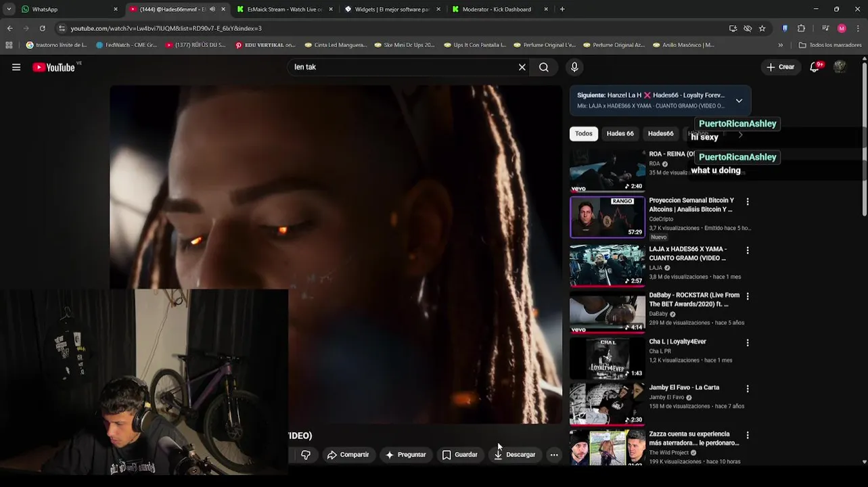Viewport: 868px width, 487px height.
Task: Reload the page in the browser toolbar
Action: (x=42, y=28)
